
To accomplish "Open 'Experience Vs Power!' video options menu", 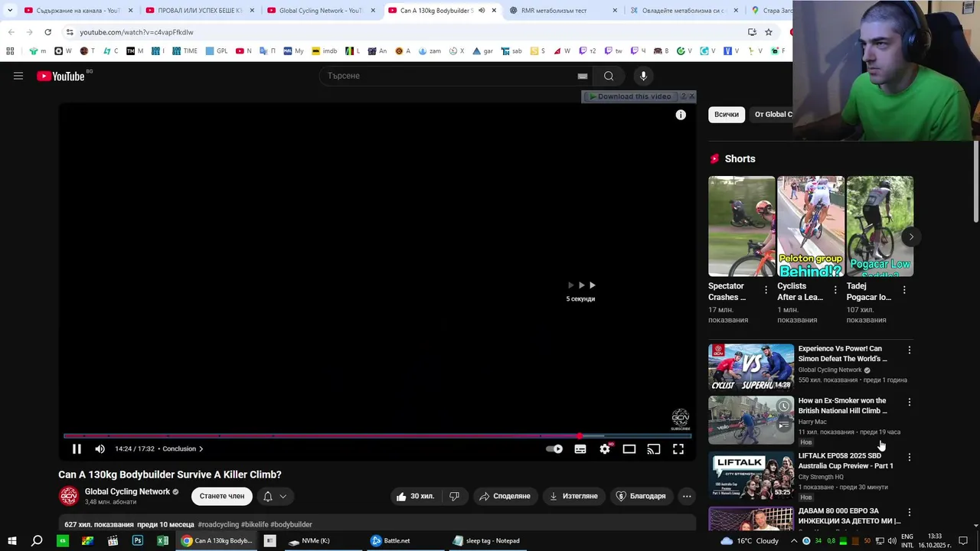I will point(909,350).
